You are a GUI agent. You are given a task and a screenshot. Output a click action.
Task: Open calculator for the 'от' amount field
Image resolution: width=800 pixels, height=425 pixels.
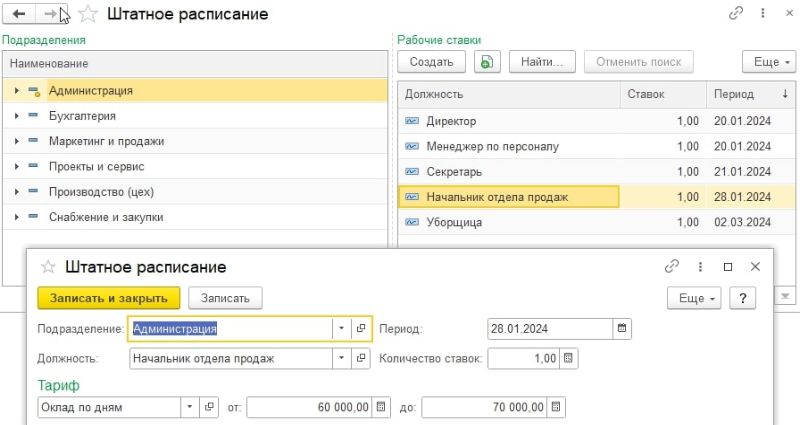[x=381, y=407]
